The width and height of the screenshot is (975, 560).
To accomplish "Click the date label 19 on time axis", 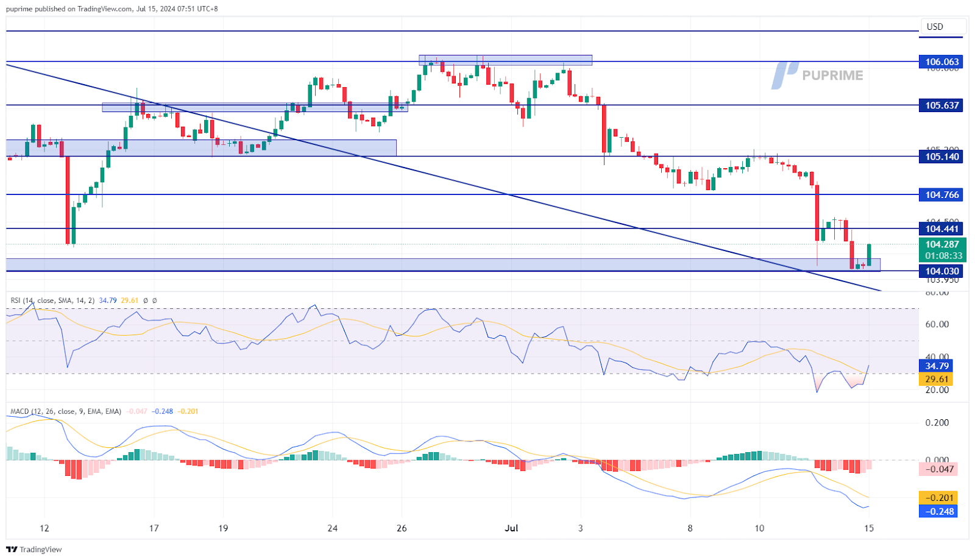I will click(223, 528).
